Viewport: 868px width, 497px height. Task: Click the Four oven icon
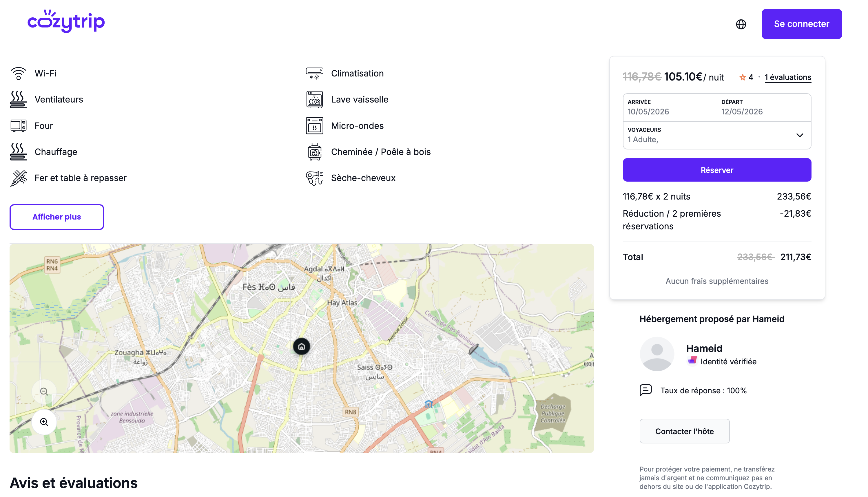[x=19, y=126]
